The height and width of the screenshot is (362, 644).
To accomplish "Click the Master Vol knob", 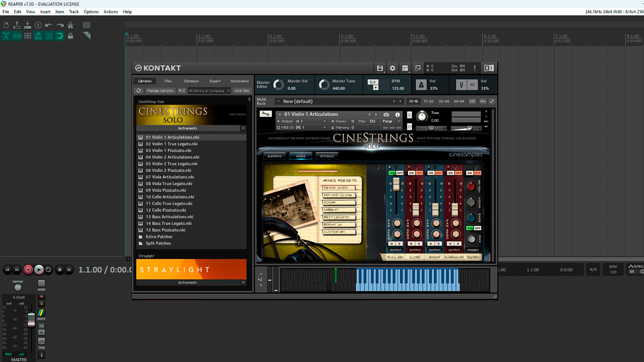I will coord(279,85).
